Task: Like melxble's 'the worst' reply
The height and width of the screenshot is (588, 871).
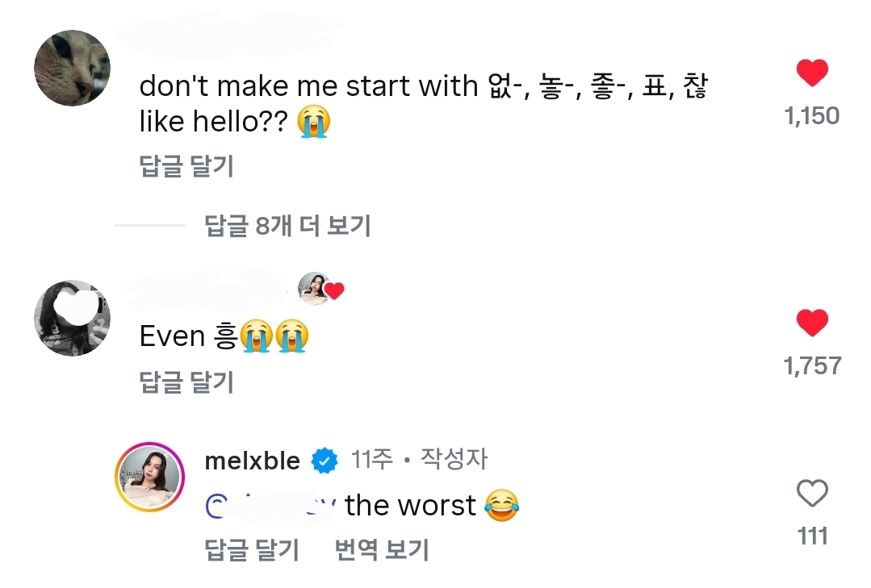Action: [x=812, y=493]
